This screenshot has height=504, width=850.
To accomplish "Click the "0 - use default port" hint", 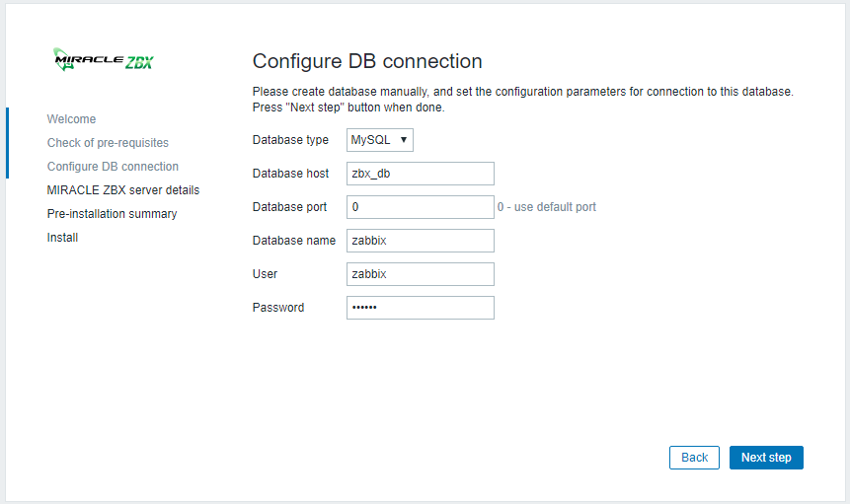I will click(547, 207).
